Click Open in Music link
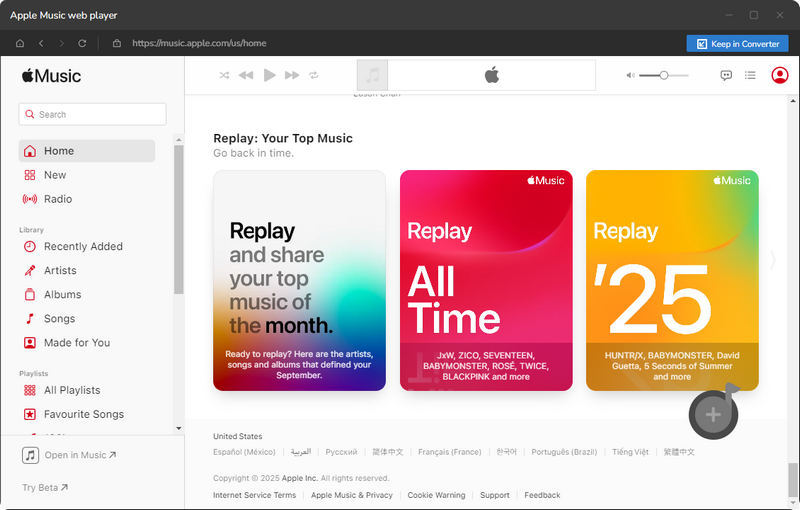This screenshot has height=510, width=800. click(69, 455)
